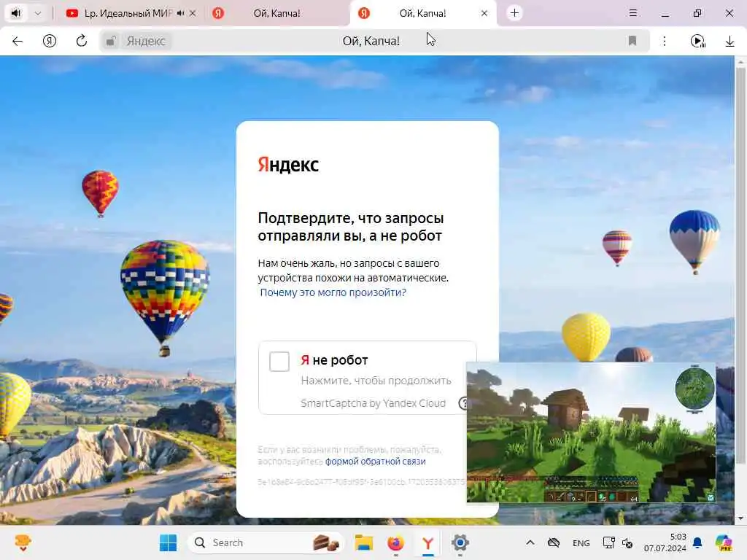
Task: Click the picture-in-picture Minecraft video
Action: (x=591, y=432)
